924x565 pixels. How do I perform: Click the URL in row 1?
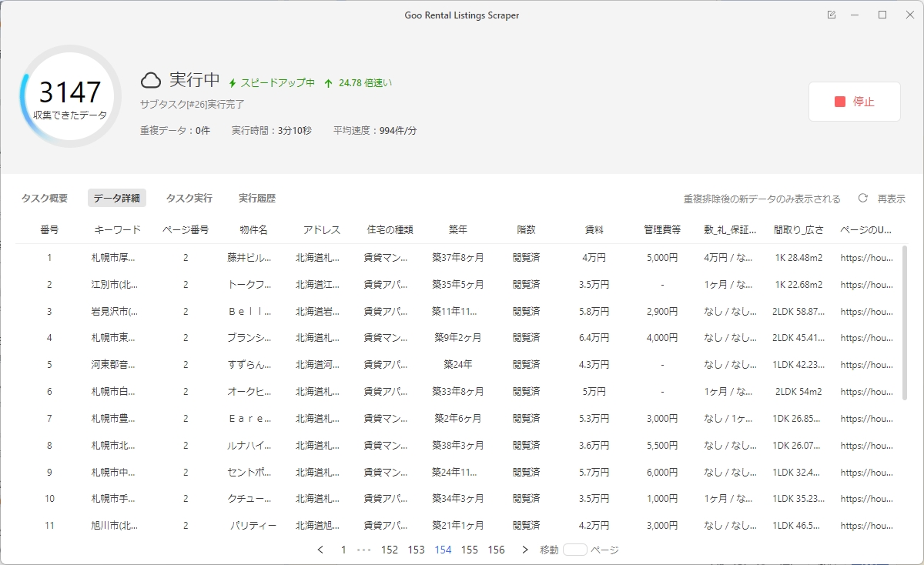(866, 258)
